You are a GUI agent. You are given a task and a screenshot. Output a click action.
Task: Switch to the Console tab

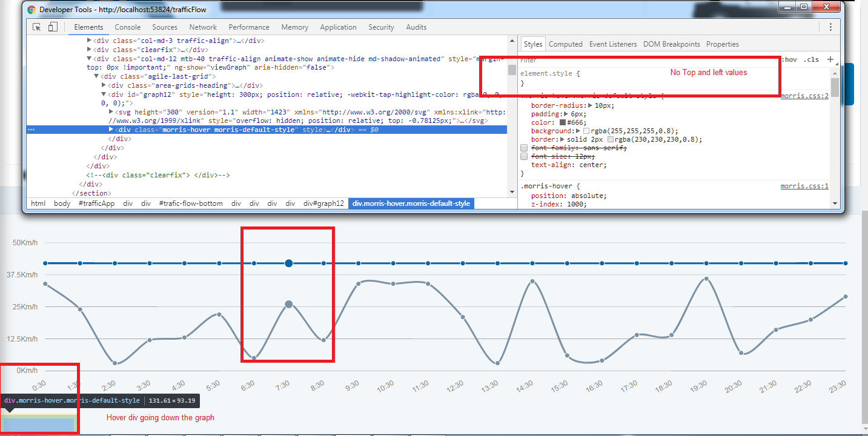coord(128,27)
